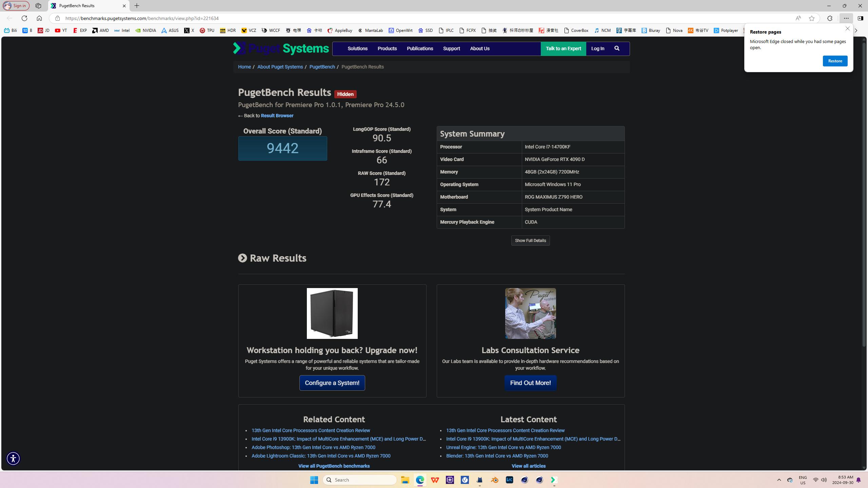Open the accessibility widget icon

pyautogui.click(x=13, y=459)
